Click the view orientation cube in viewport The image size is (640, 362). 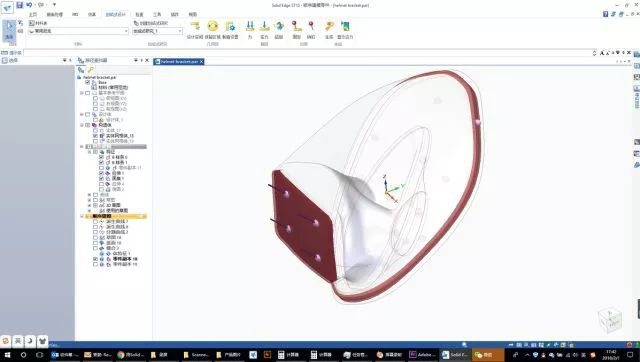(610, 319)
